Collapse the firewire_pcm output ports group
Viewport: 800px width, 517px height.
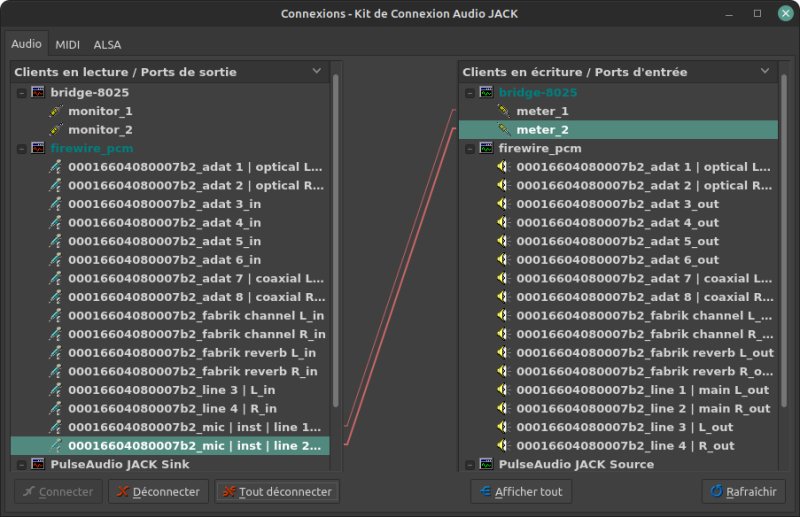(x=20, y=148)
